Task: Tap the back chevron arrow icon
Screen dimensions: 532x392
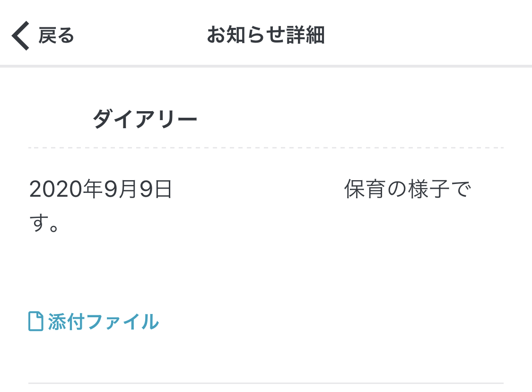Action: 20,35
